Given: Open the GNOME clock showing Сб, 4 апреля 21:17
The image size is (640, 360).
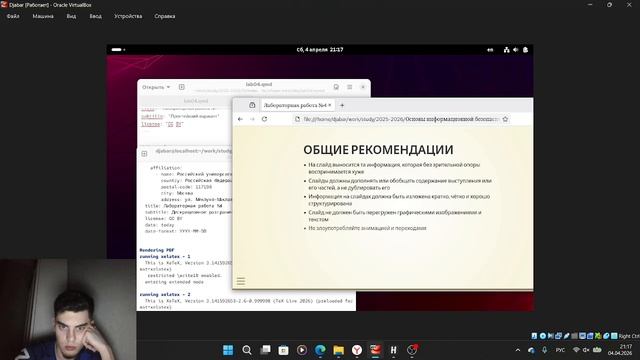Looking at the screenshot, I should [320, 50].
